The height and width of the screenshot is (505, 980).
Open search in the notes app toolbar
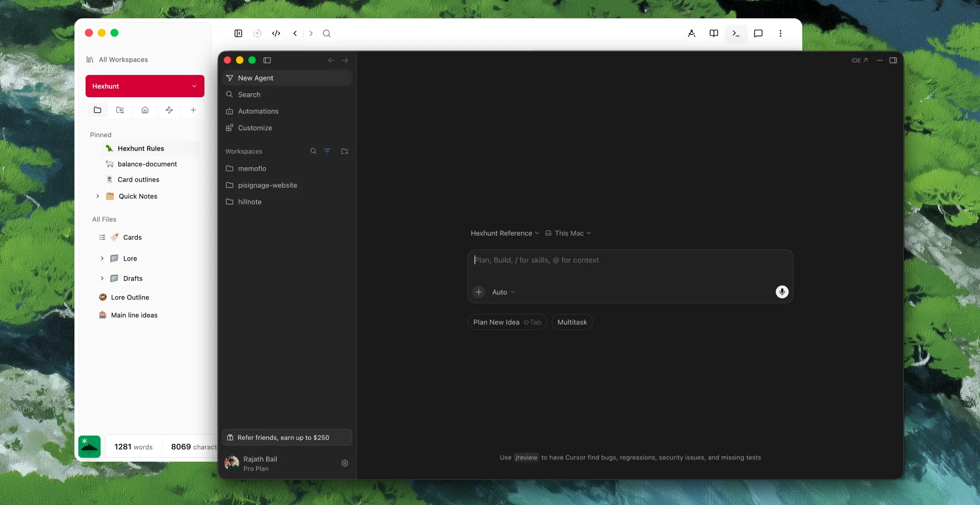[x=327, y=33]
